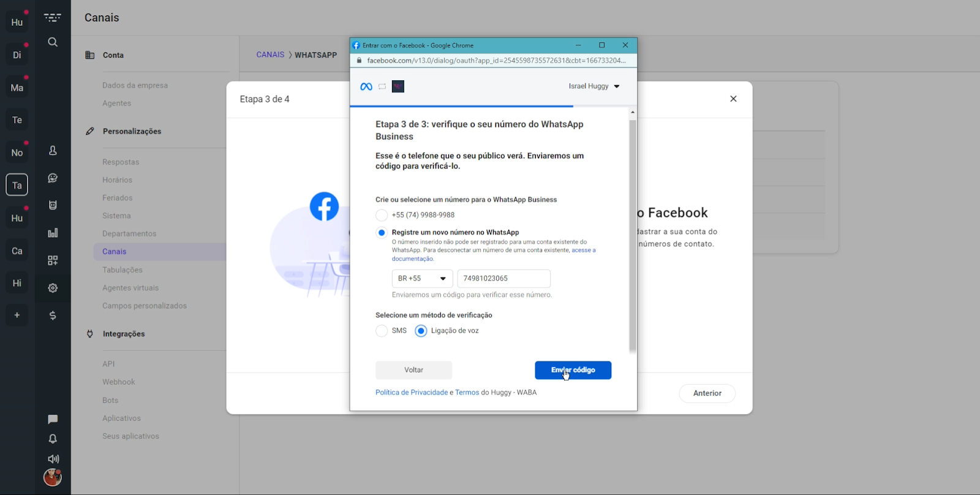Click the scroll-up arrow in Facebook dialog

point(633,113)
